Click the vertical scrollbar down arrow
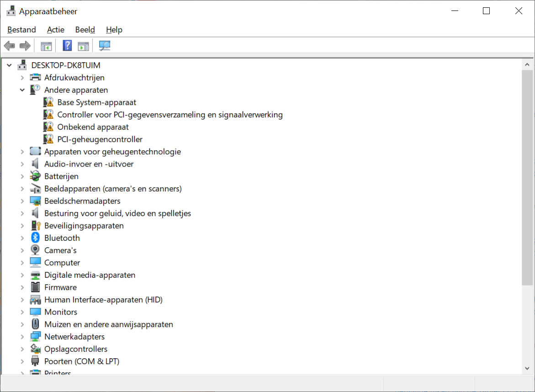This screenshot has height=392, width=535. (x=527, y=368)
